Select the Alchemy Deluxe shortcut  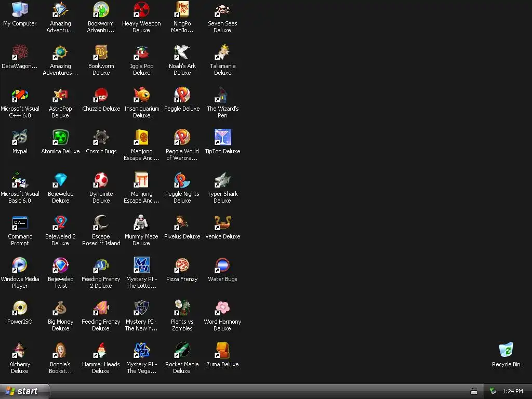click(x=20, y=350)
